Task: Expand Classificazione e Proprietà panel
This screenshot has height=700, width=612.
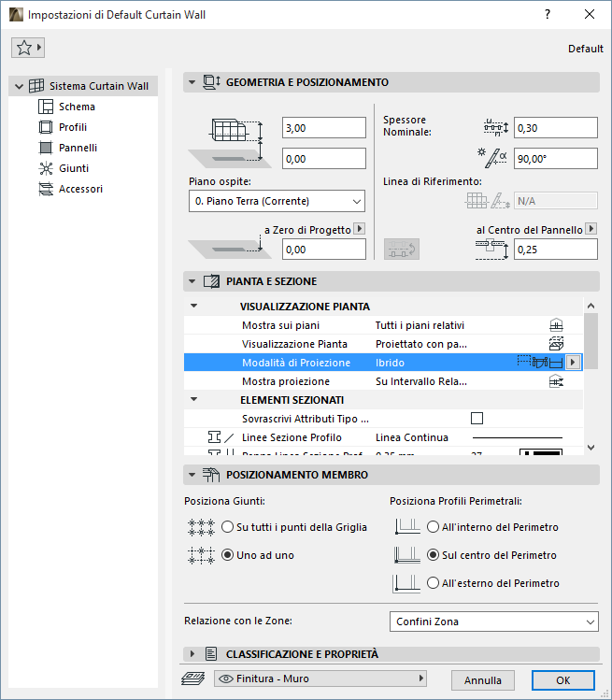Action: point(192,654)
